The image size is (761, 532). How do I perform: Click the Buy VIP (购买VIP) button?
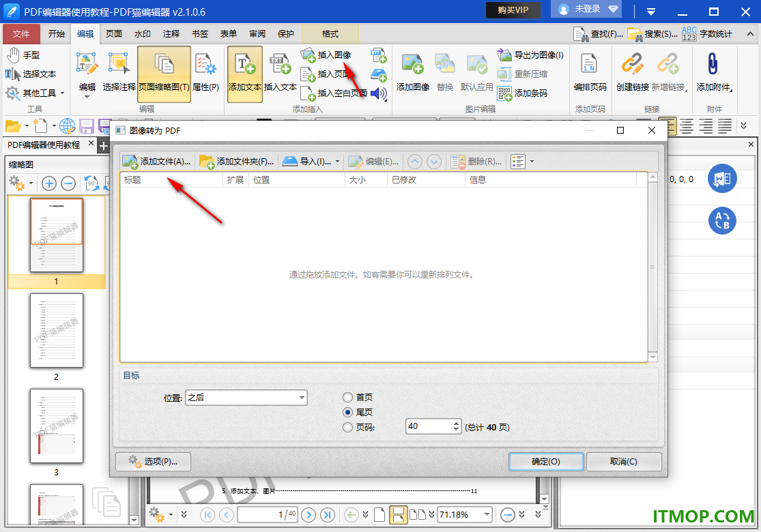[513, 10]
